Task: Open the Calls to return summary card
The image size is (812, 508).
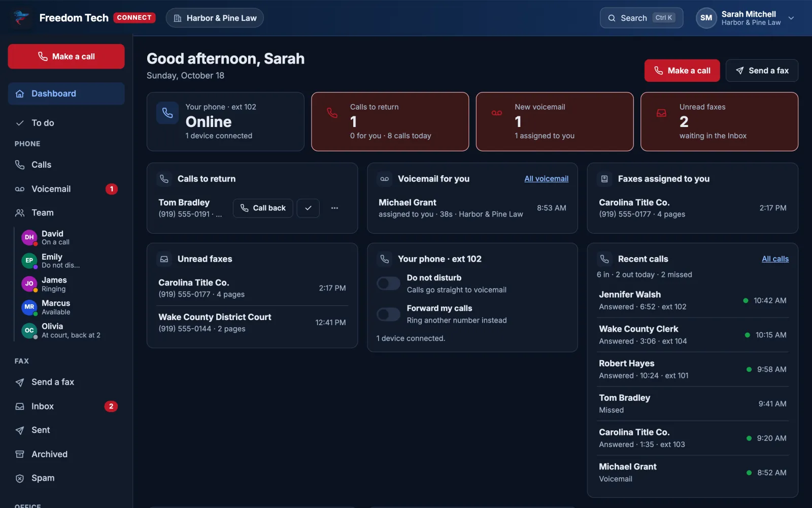Action: pyautogui.click(x=390, y=121)
